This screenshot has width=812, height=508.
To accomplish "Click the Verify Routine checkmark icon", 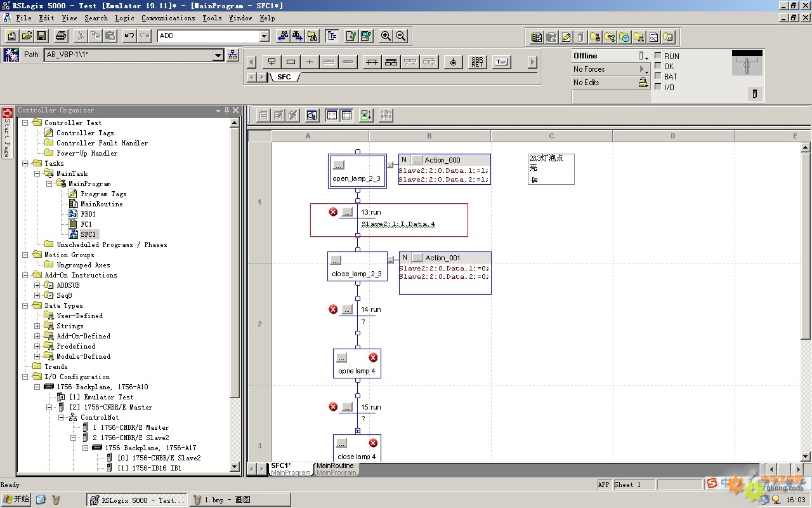I will coord(351,36).
